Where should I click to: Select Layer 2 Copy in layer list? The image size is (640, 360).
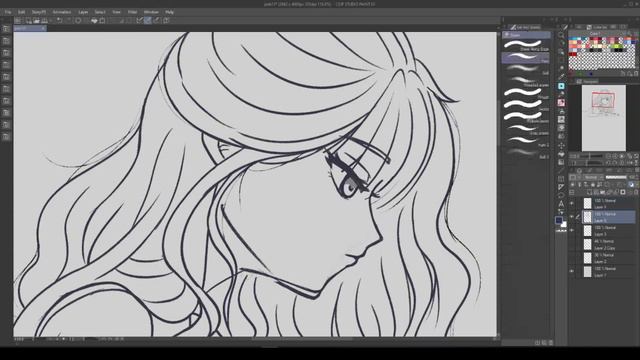609,244
